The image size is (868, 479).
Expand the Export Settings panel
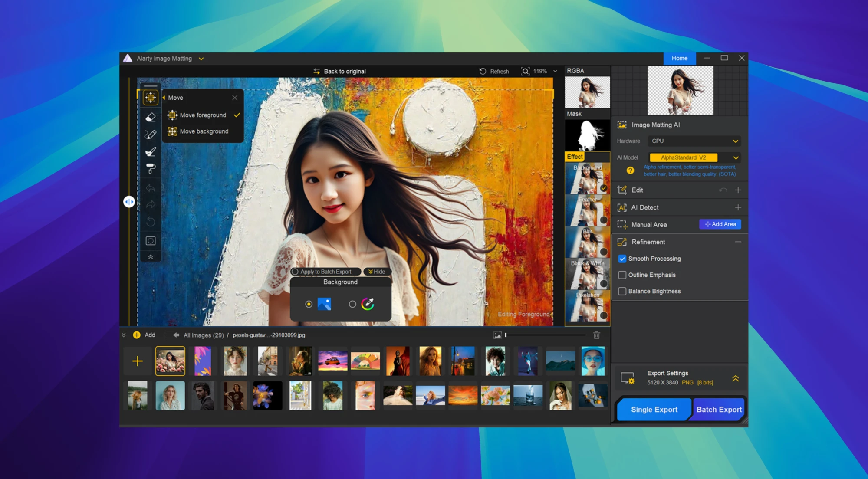click(735, 378)
